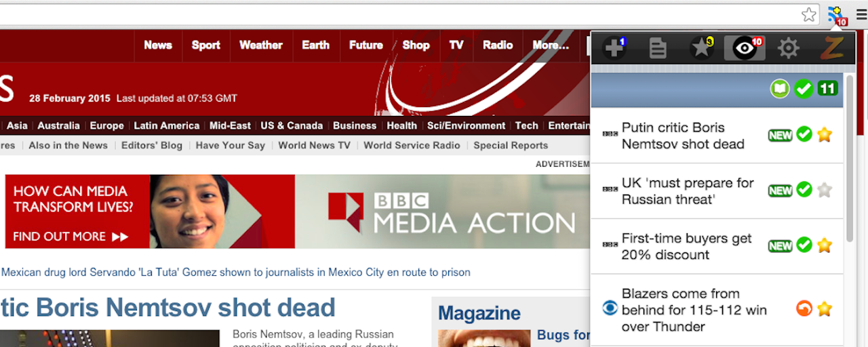Open World Service Radio link
Image resolution: width=868 pixels, height=347 pixels.
412,145
